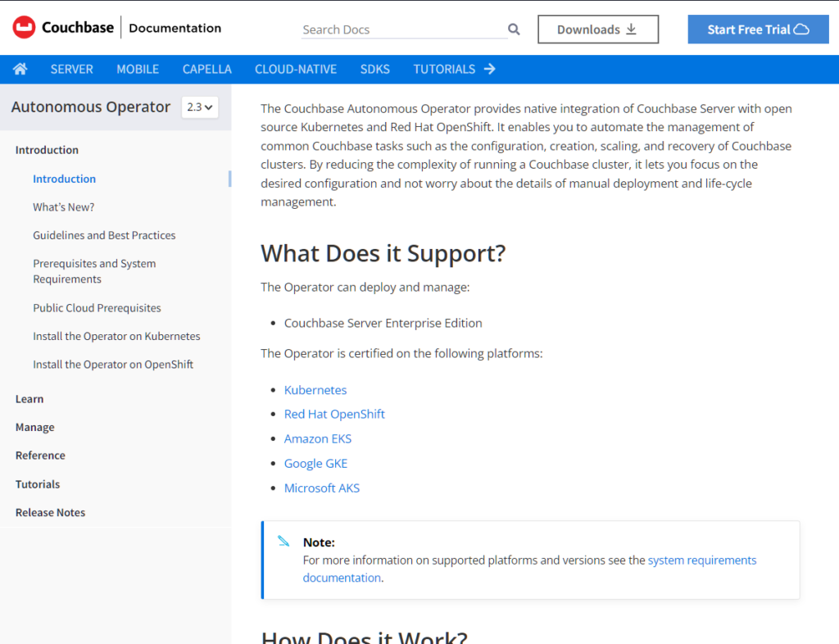Open the Downloads button
Screen dimensions: 839x644
[x=598, y=29]
